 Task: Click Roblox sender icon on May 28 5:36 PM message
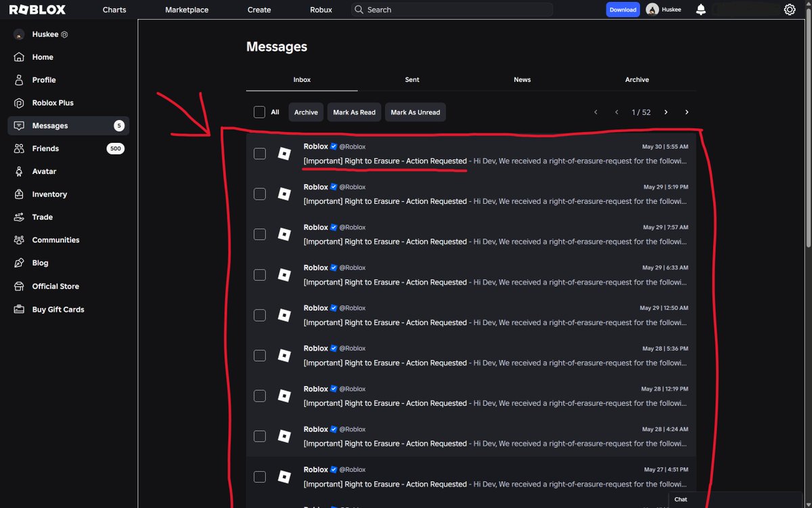[285, 356]
